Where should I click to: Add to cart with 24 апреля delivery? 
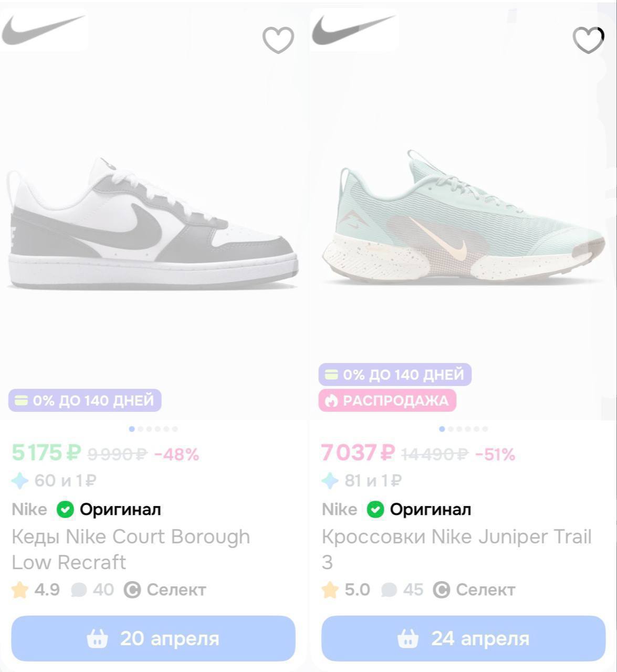(x=463, y=638)
